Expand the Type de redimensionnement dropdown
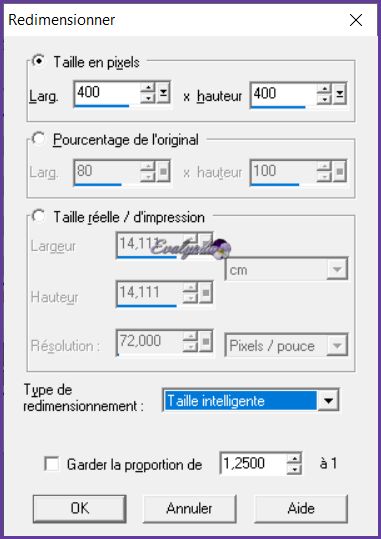This screenshot has width=381, height=539. point(328,400)
